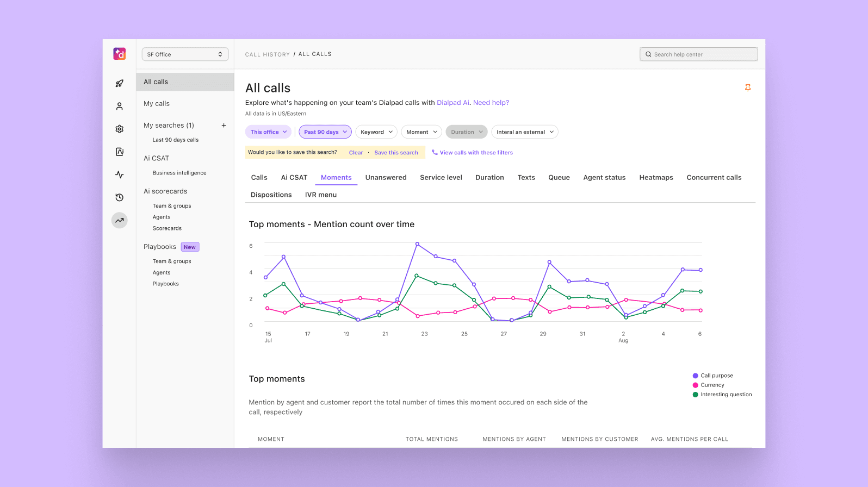This screenshot has width=868, height=487.
Task: Open the Past 90 days dropdown
Action: tap(325, 132)
